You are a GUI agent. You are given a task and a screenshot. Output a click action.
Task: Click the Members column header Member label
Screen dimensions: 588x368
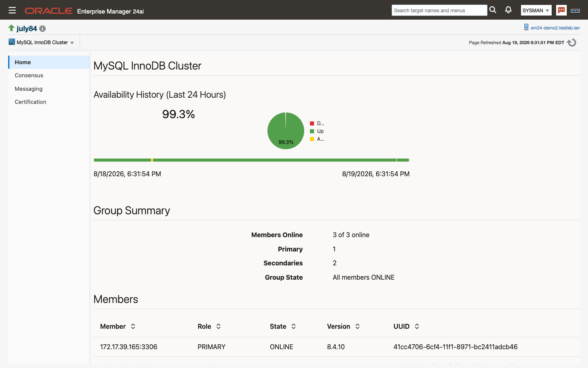[113, 326]
